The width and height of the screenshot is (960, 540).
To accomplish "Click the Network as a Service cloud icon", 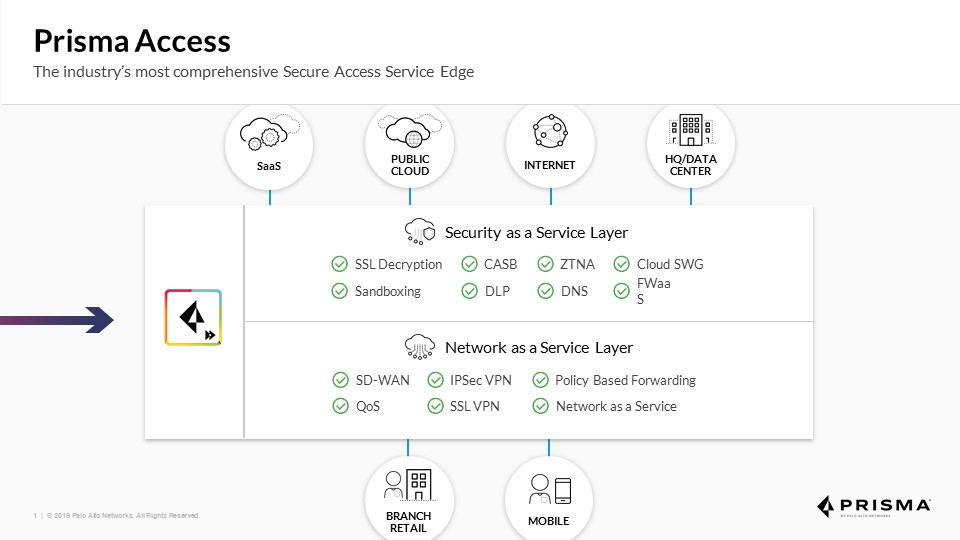I will 419,347.
